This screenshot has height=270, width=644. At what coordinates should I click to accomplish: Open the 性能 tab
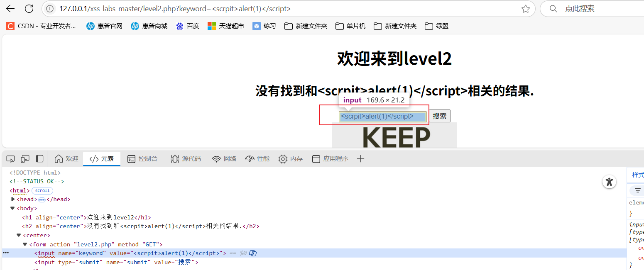point(257,159)
